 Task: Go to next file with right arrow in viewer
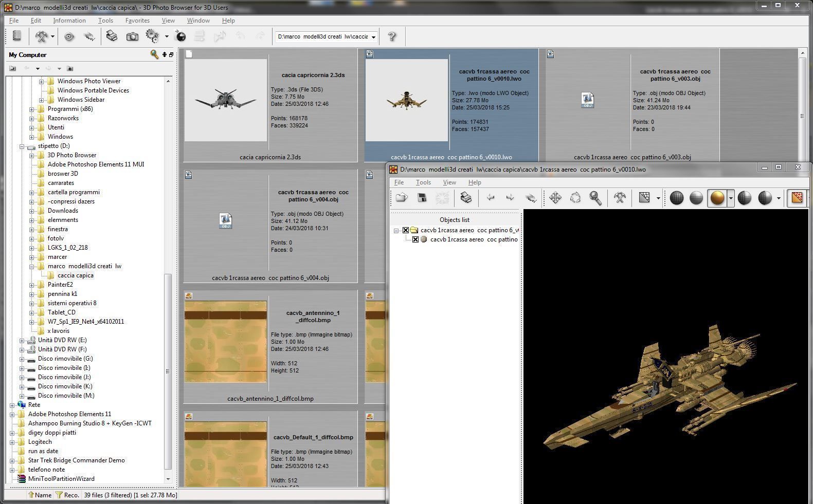click(510, 198)
